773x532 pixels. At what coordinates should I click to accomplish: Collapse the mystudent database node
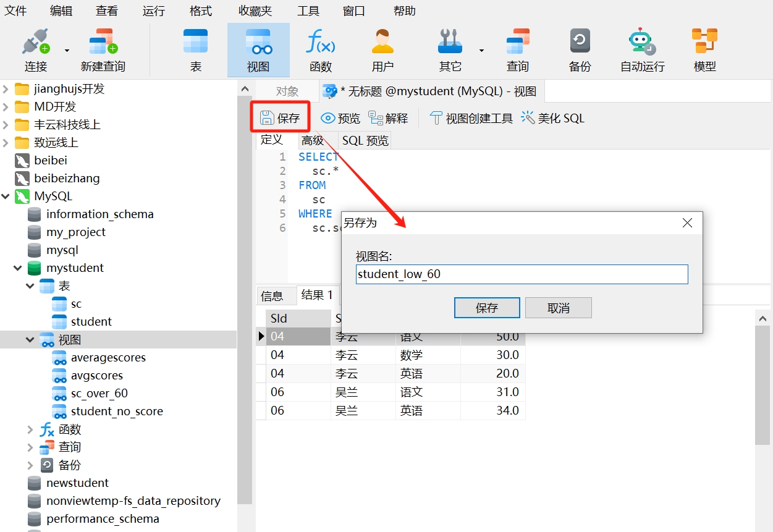pyautogui.click(x=18, y=268)
